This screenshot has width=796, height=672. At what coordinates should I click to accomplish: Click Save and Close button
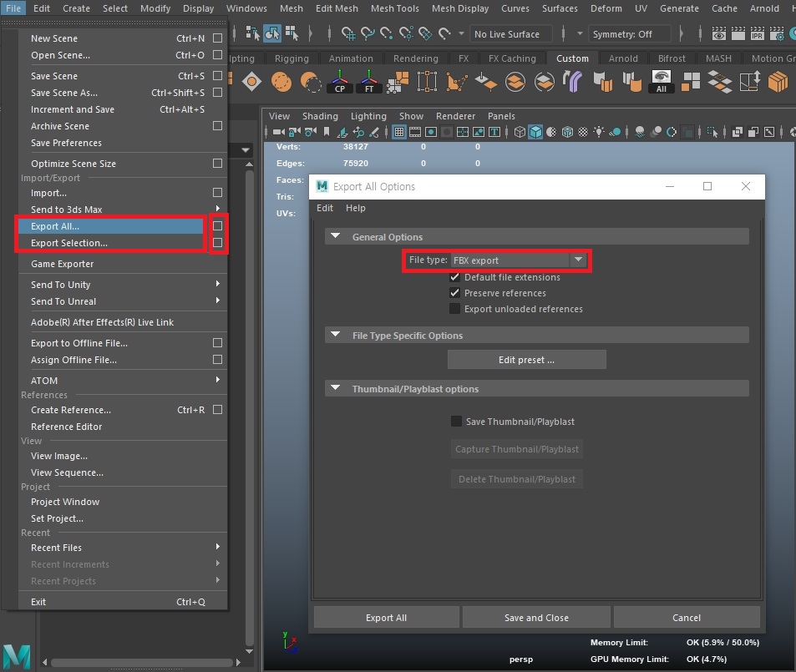[536, 617]
